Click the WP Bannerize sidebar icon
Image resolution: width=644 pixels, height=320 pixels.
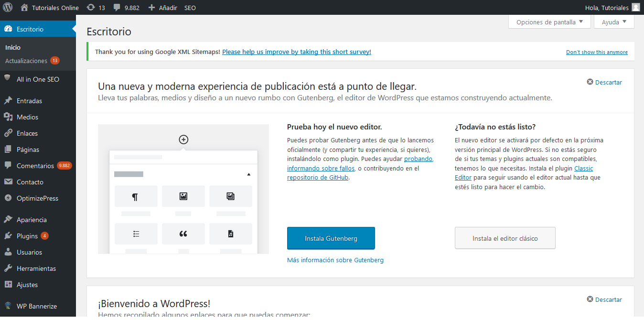point(8,306)
